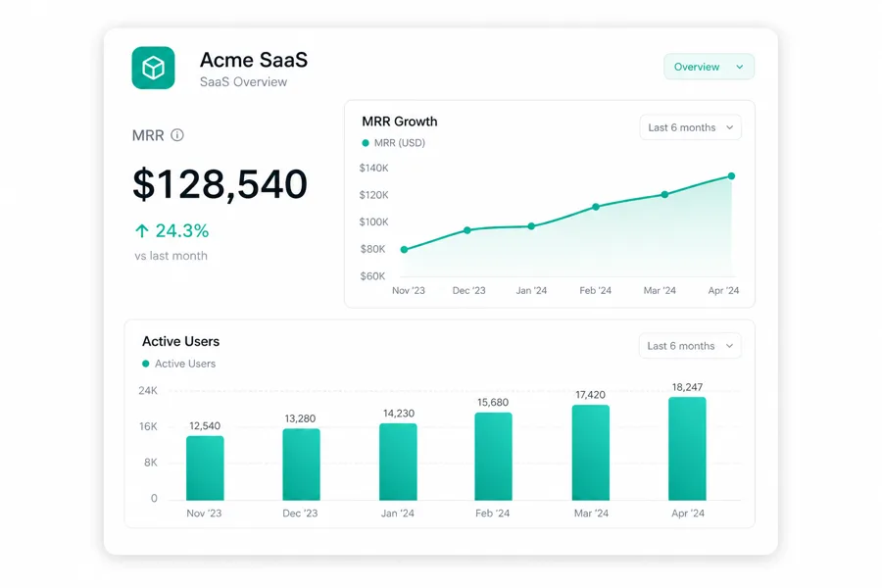The image size is (882, 588).
Task: Click the MRR (USD) legend label
Action: click(400, 143)
